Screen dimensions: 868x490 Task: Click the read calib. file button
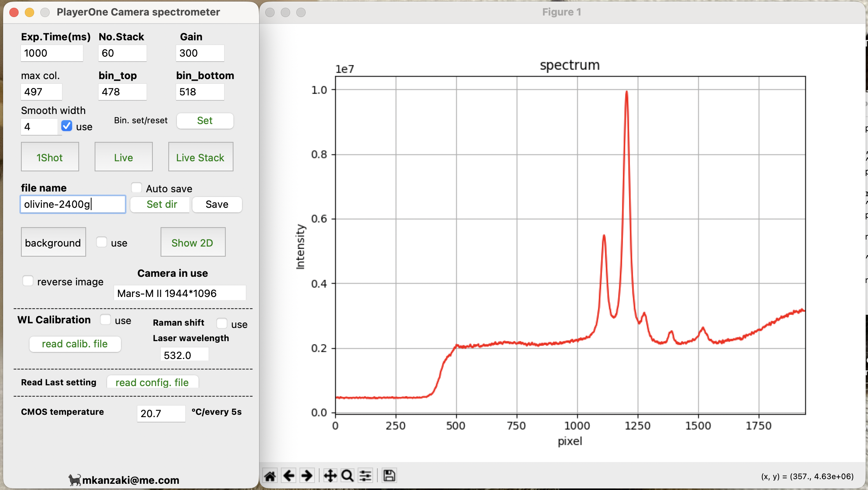click(75, 344)
